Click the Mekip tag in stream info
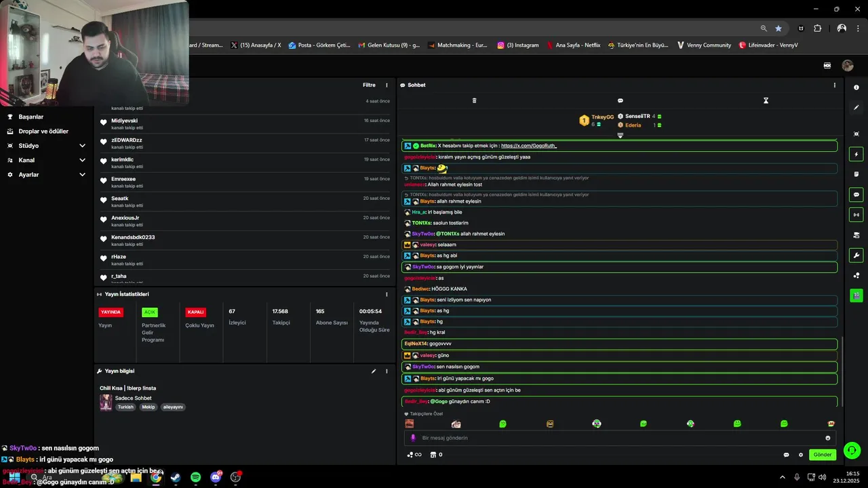 (148, 407)
